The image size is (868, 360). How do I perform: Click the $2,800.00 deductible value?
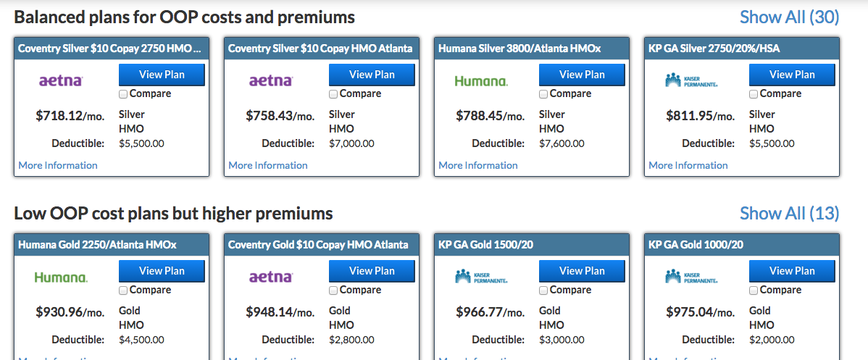(351, 340)
